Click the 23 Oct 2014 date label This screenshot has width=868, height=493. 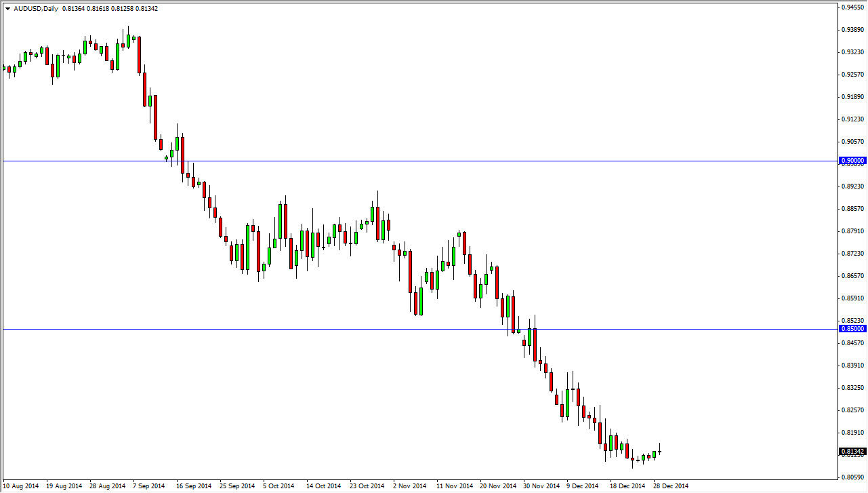366,486
